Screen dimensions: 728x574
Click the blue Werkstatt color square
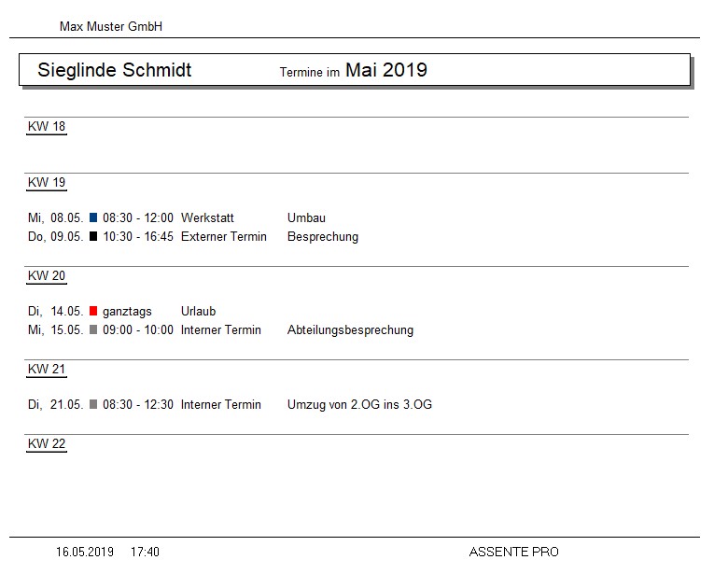(x=93, y=217)
